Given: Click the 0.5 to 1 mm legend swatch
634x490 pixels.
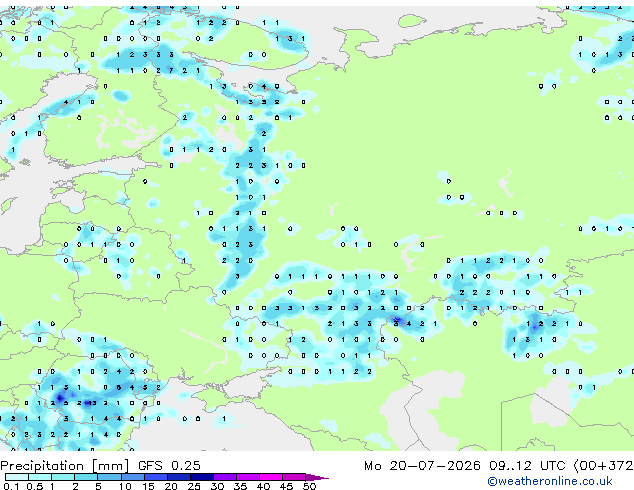Looking at the screenshot, I should (40, 477).
